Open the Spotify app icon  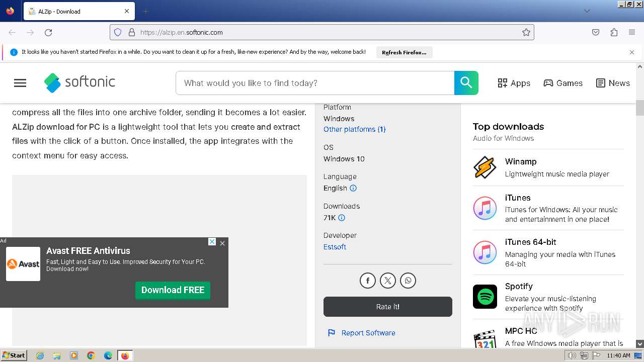coord(485,297)
